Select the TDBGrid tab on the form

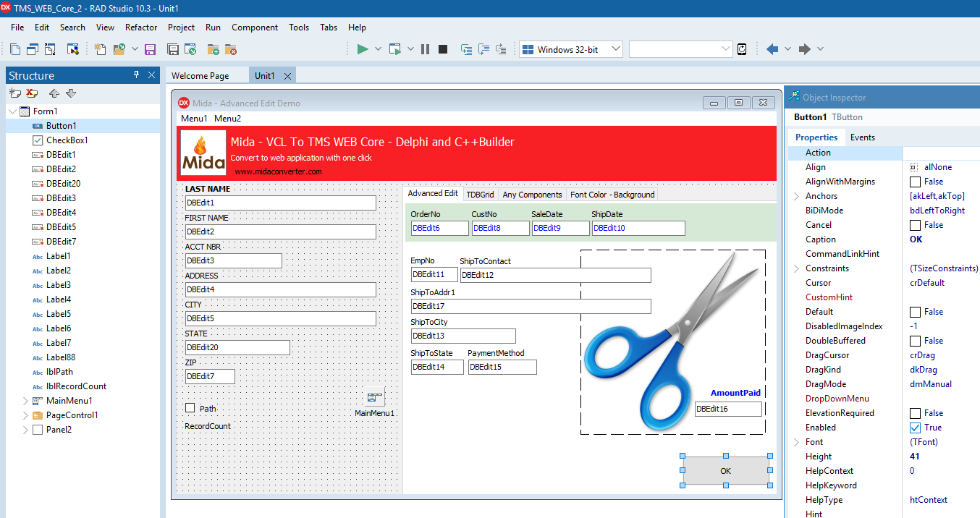click(x=480, y=195)
